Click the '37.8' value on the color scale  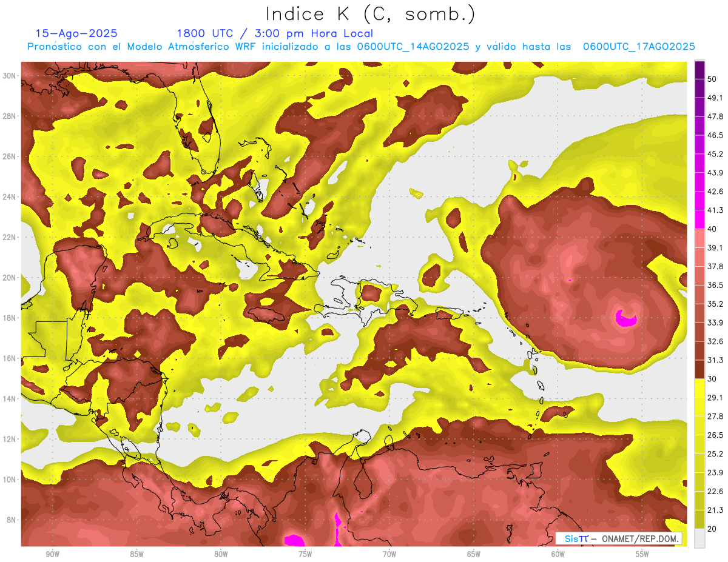coord(715,267)
